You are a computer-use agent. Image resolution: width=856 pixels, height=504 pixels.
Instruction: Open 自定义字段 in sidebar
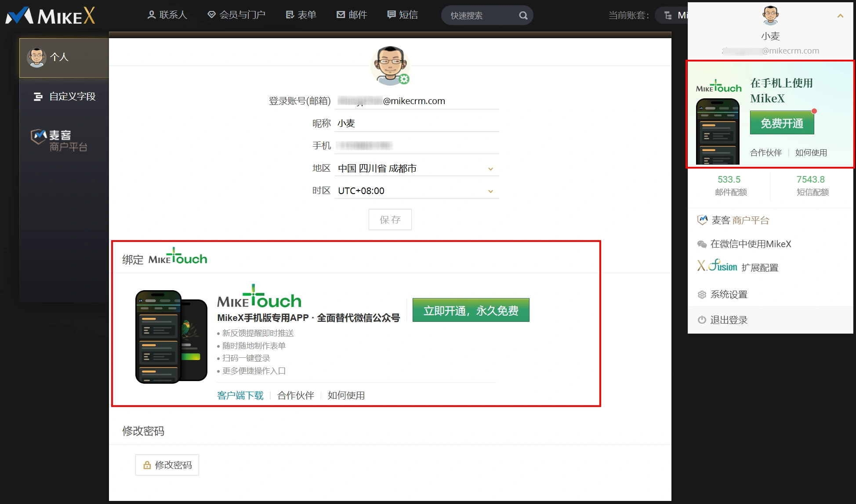click(64, 97)
